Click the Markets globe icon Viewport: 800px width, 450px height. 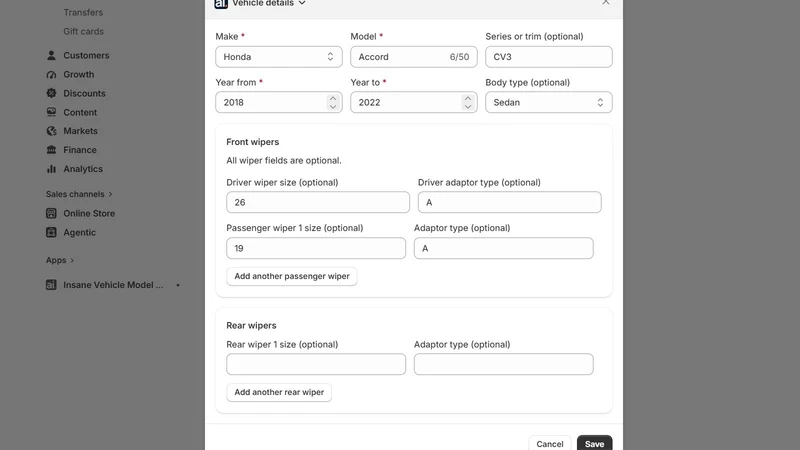[51, 131]
